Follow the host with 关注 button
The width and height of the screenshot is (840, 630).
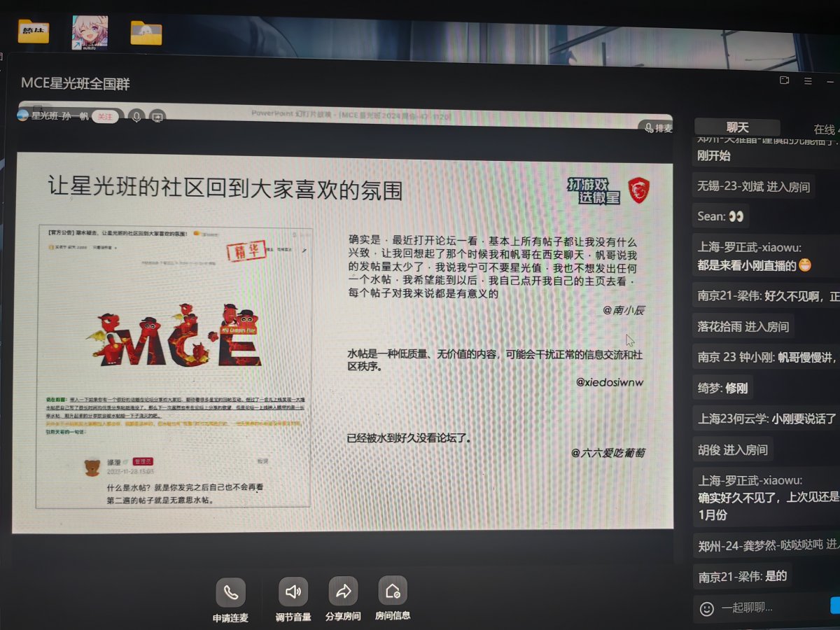105,117
